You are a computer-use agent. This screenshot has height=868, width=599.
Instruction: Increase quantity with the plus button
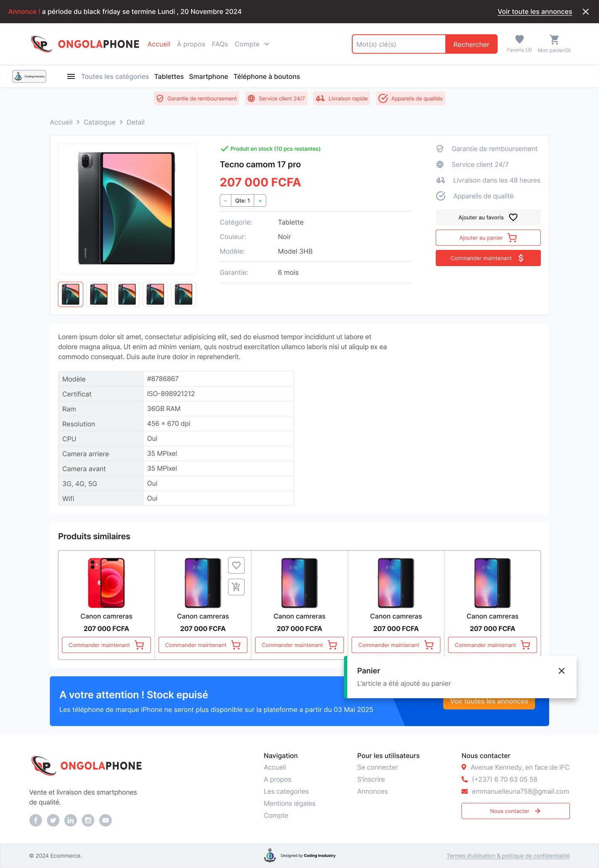[x=260, y=200]
